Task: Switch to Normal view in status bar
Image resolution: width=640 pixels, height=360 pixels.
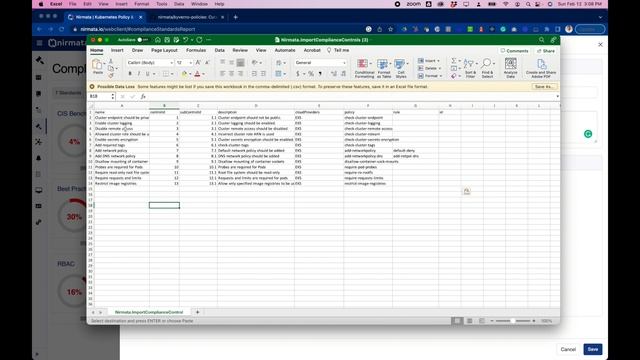Action: click(x=457, y=321)
